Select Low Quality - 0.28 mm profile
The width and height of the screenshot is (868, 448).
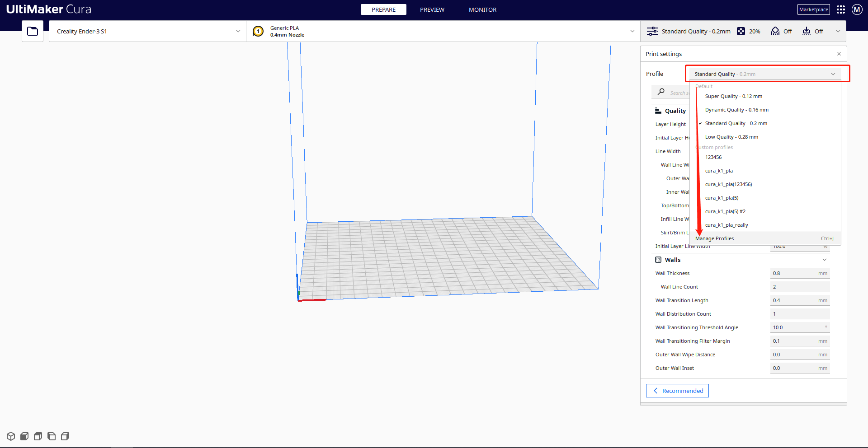point(765,137)
